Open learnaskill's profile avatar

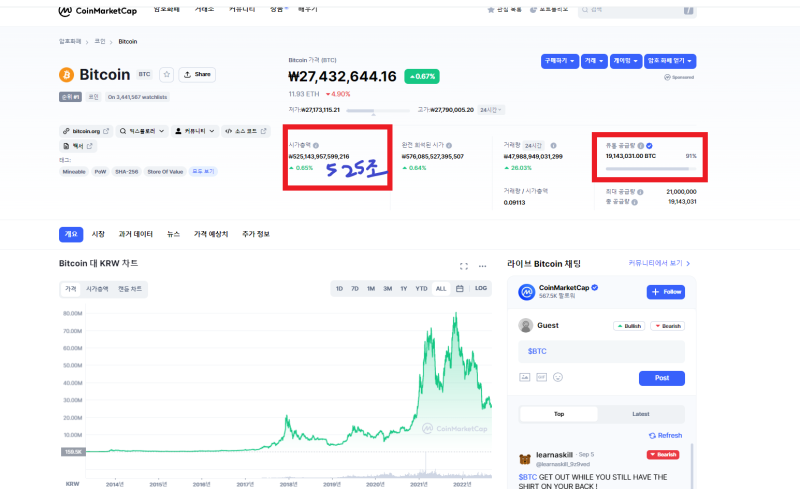(525, 459)
